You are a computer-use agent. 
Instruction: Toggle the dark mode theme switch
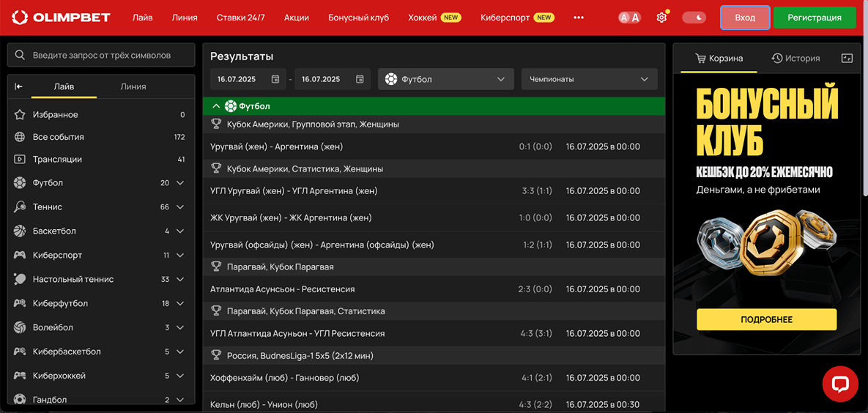pyautogui.click(x=694, y=18)
